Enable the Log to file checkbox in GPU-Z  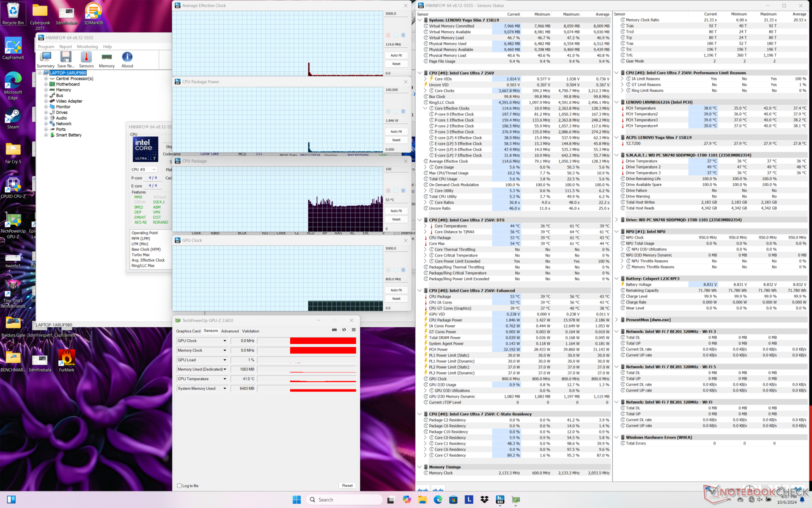(x=179, y=486)
